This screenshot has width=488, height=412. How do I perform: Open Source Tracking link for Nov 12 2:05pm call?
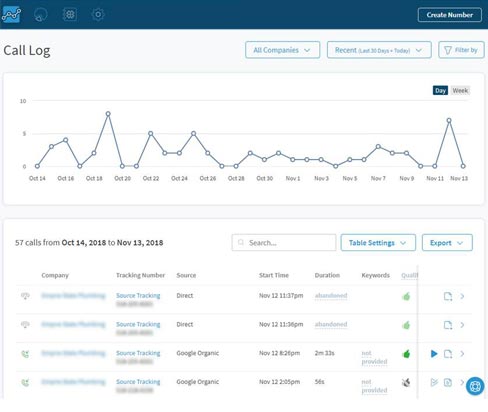(x=138, y=382)
